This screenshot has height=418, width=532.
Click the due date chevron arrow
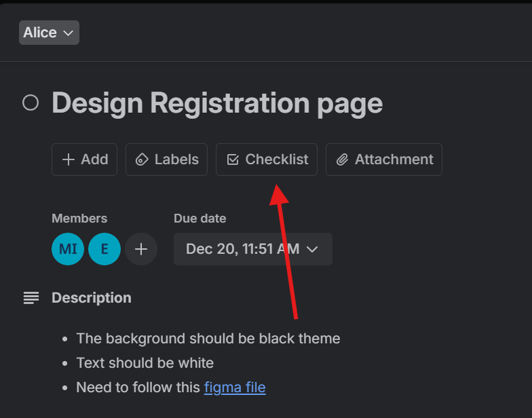(312, 250)
